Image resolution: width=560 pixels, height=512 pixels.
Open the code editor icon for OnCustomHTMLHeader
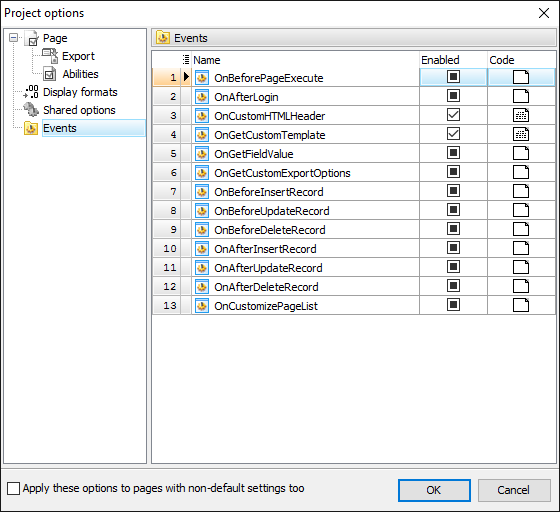[521, 115]
